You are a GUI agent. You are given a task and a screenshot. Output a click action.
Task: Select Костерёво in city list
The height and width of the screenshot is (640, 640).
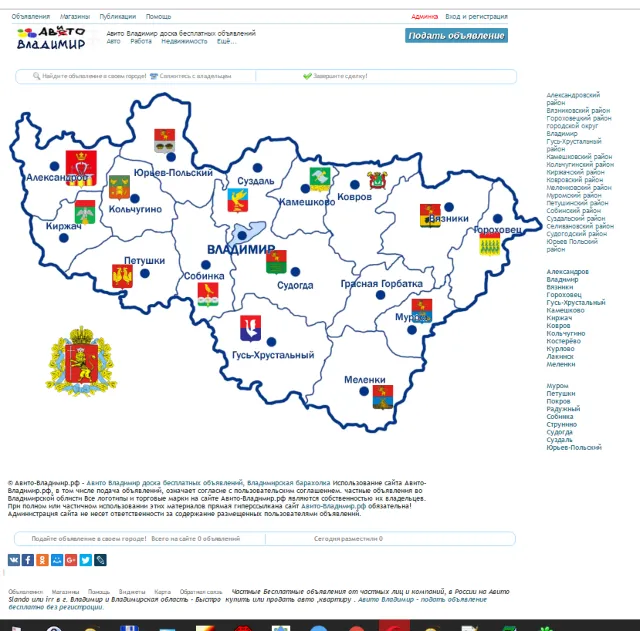coord(564,341)
